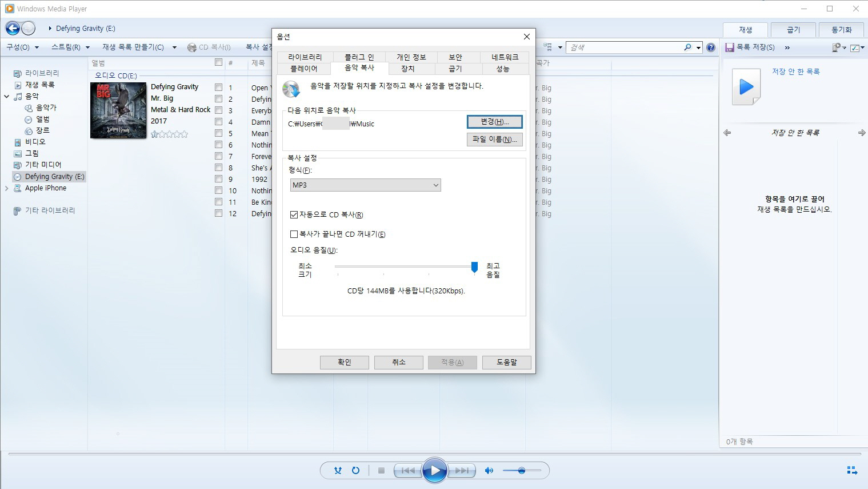Open the help question mark icon
The width and height of the screenshot is (868, 489).
pos(711,47)
